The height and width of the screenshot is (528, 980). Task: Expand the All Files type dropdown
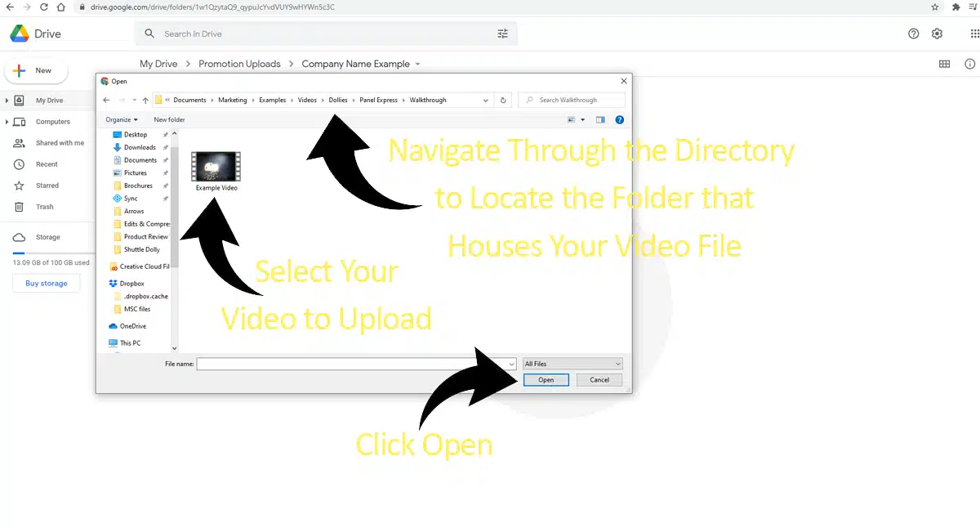tap(572, 364)
